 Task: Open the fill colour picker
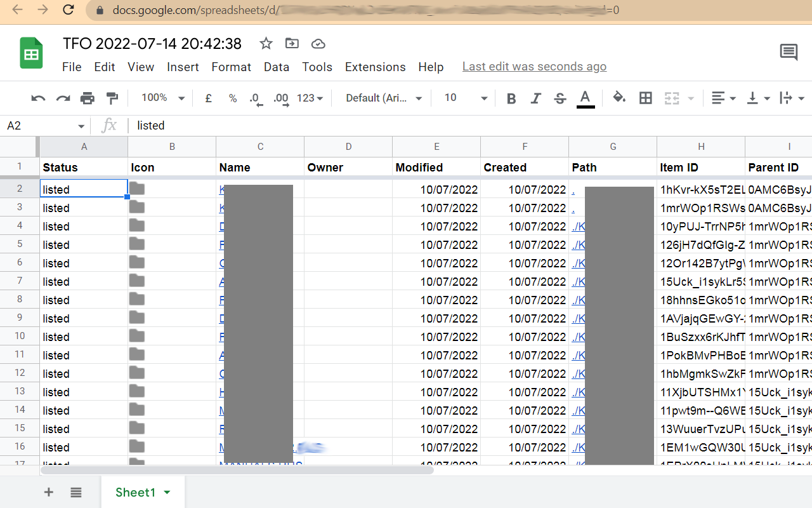[619, 98]
